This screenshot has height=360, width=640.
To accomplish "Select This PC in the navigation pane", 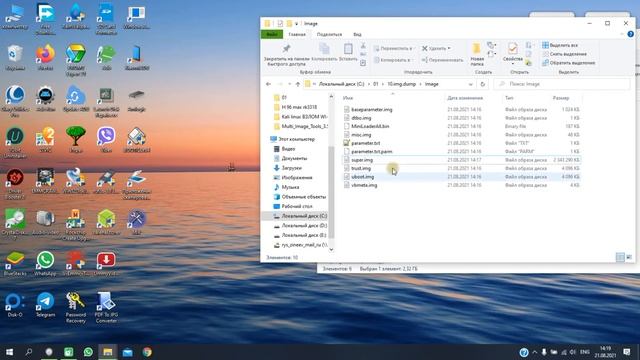I will point(296,139).
